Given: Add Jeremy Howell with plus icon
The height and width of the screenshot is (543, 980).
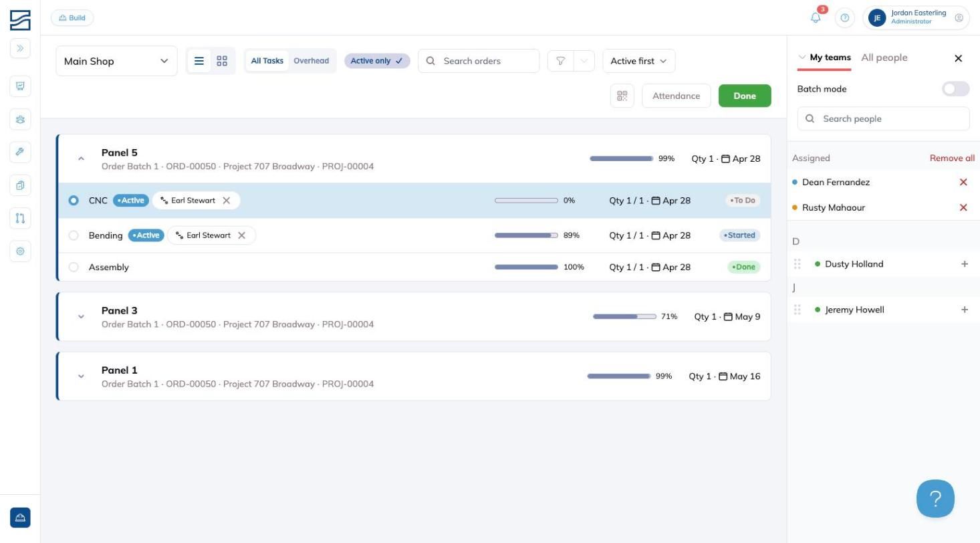Looking at the screenshot, I should [x=964, y=310].
